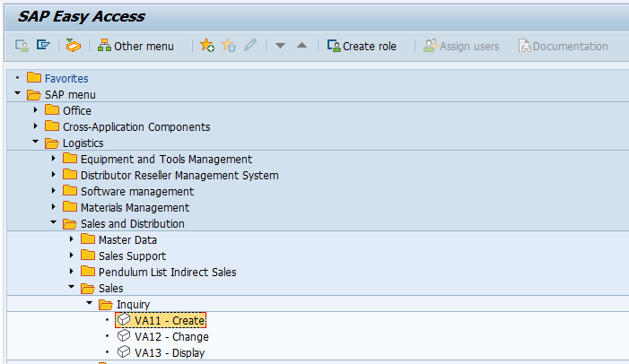Open the Documentation button
The image size is (629, 364).
point(563,46)
